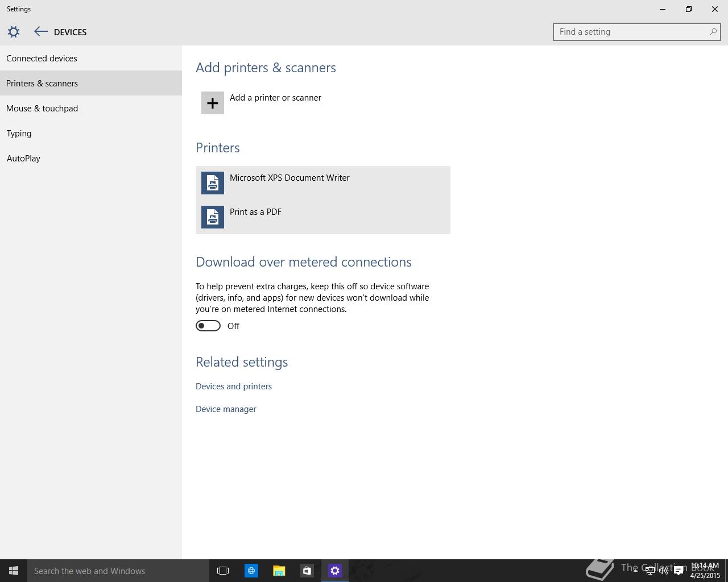Select the Microsoft XPS Document Writer printer icon
The width and height of the screenshot is (728, 582).
pyautogui.click(x=213, y=183)
